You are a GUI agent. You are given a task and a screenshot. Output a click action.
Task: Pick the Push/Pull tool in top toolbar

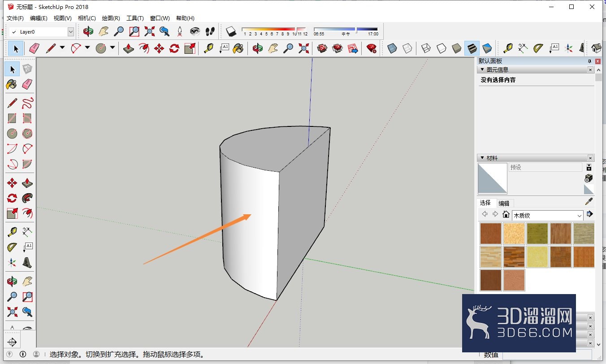click(x=129, y=48)
